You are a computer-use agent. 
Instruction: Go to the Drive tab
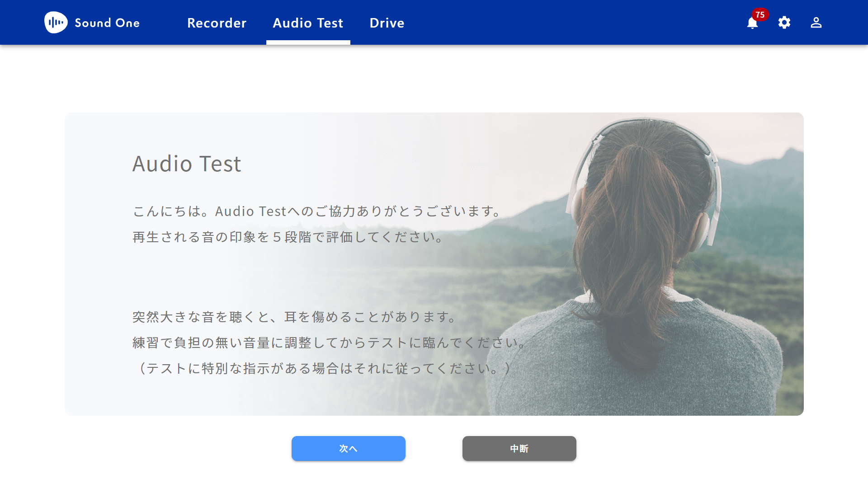(x=387, y=23)
